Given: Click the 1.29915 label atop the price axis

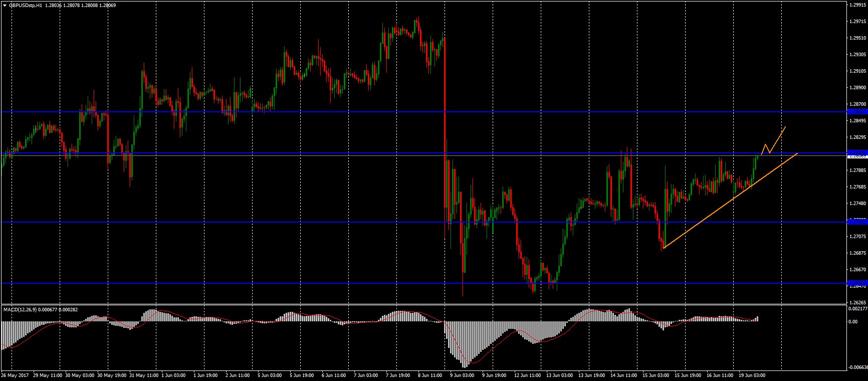Looking at the screenshot, I should coord(856,5).
